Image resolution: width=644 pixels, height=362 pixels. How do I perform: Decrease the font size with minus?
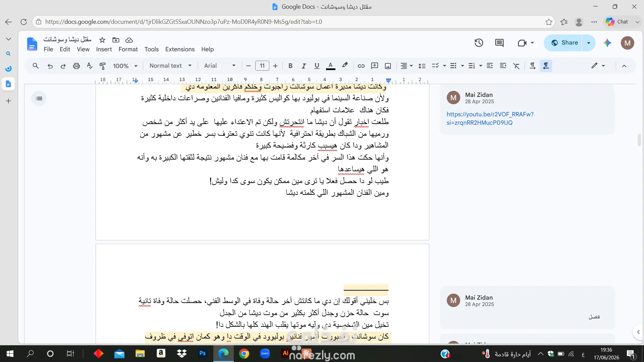pyautogui.click(x=249, y=66)
